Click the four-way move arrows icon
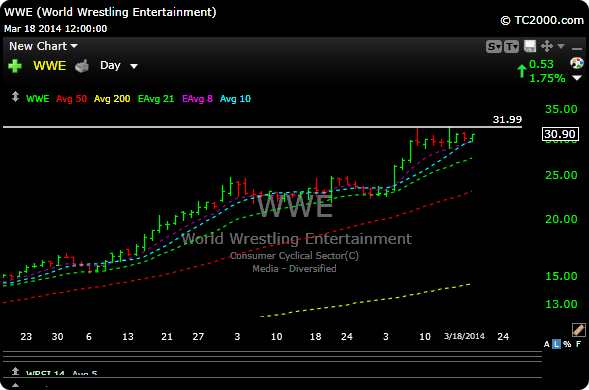The width and height of the screenshot is (589, 390). tap(547, 46)
